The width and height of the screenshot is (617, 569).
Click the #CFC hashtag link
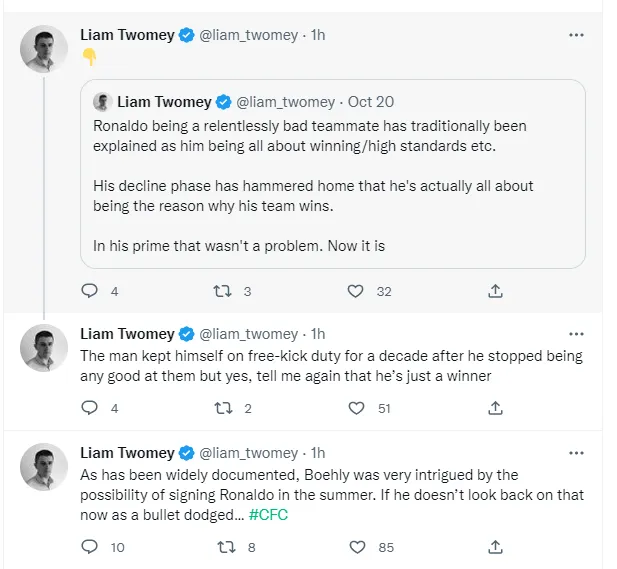(268, 514)
